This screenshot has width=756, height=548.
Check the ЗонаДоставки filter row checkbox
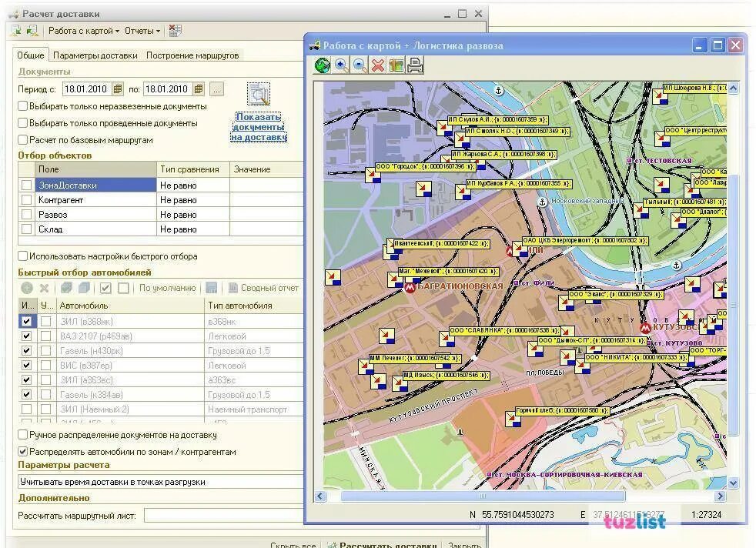(26, 185)
